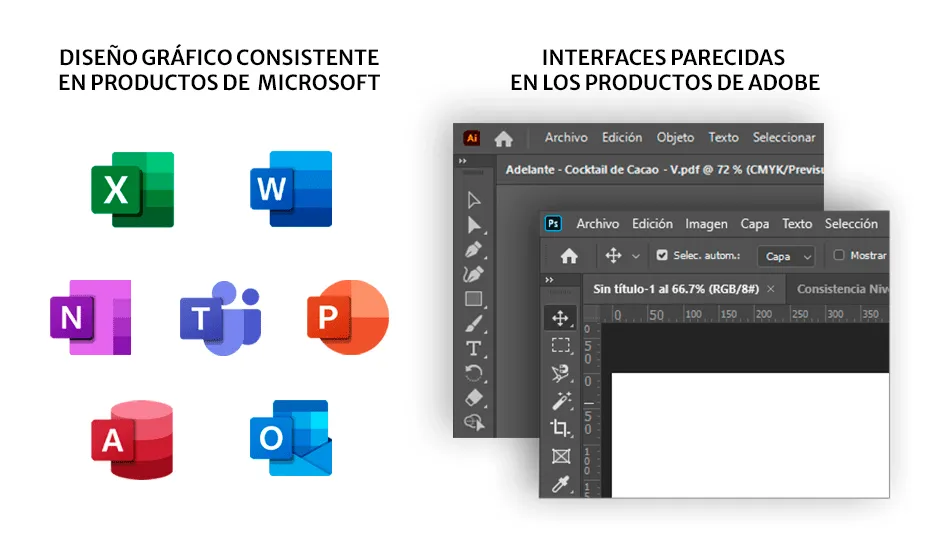Select the Paintbrush tool in Illustrator
940x534 pixels.
point(474,324)
